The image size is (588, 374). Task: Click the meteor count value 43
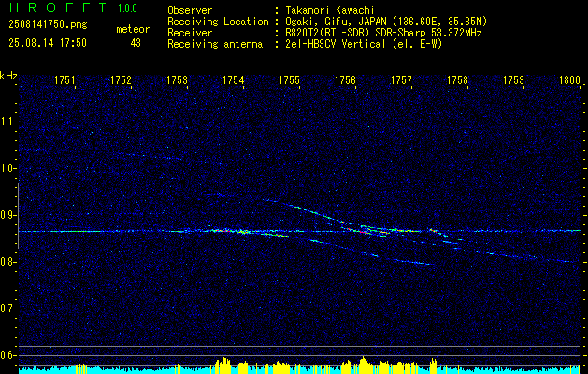pyautogui.click(x=136, y=43)
